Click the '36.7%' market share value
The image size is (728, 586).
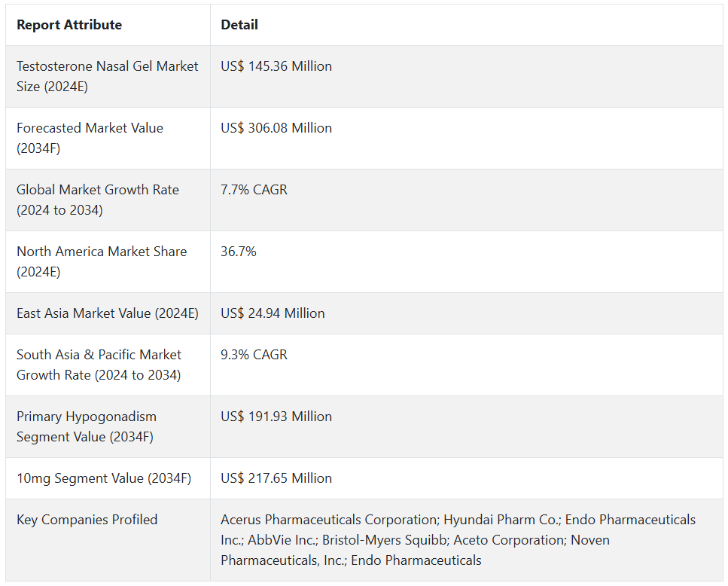point(239,252)
